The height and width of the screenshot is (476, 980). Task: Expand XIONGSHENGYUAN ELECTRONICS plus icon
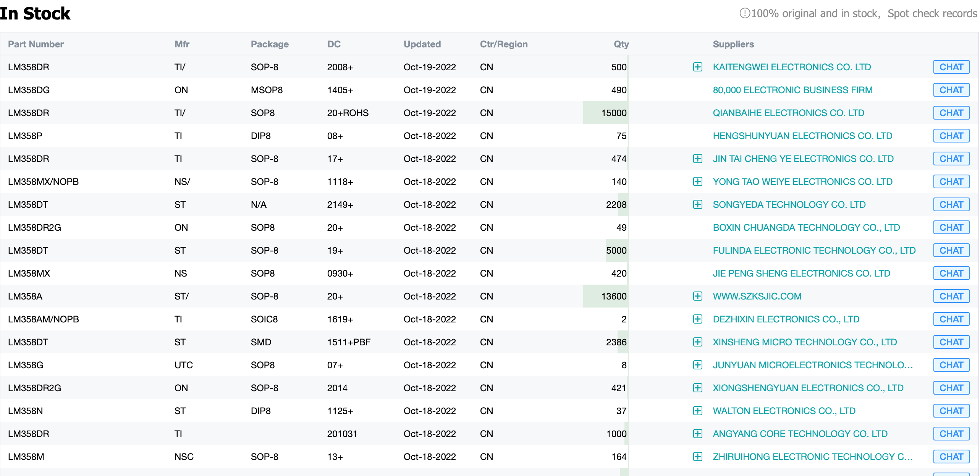click(x=697, y=388)
